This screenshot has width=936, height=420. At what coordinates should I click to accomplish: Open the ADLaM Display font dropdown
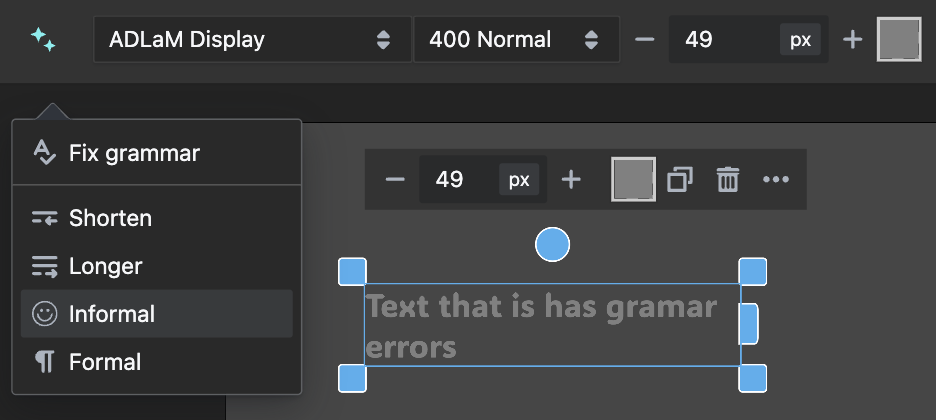pos(252,39)
